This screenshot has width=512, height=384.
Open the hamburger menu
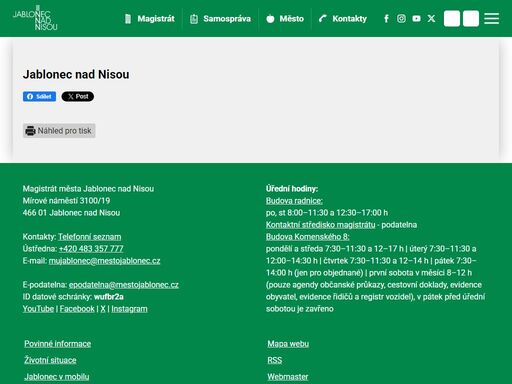492,18
